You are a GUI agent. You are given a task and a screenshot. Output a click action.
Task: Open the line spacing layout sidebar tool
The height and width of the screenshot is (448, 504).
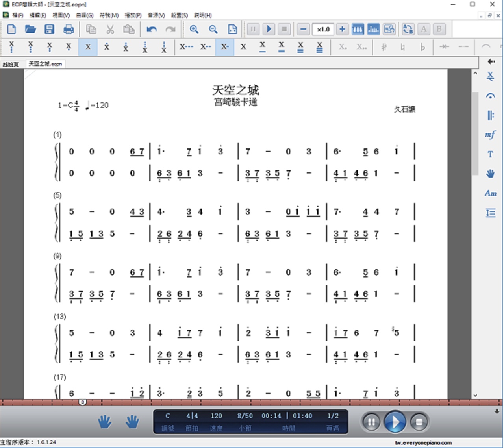pos(490,213)
